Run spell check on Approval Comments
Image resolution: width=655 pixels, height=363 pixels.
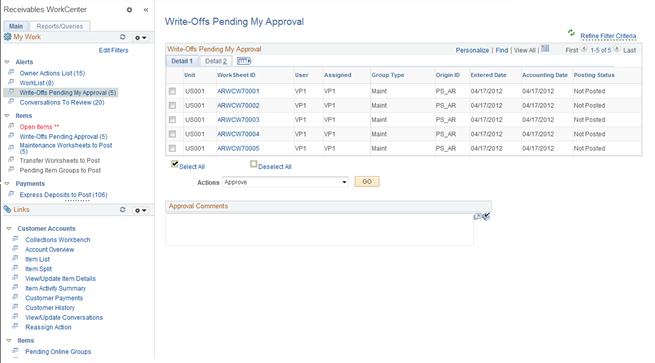(487, 216)
